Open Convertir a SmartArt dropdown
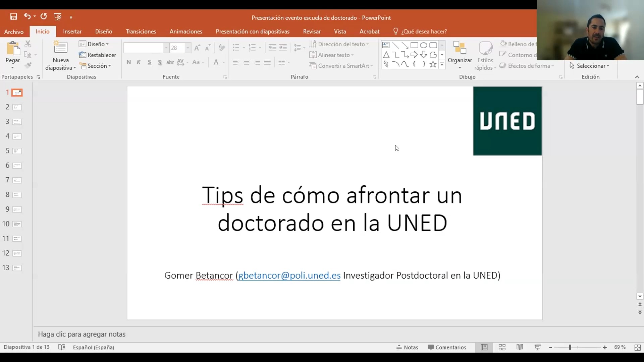This screenshot has height=362, width=644. (x=341, y=66)
